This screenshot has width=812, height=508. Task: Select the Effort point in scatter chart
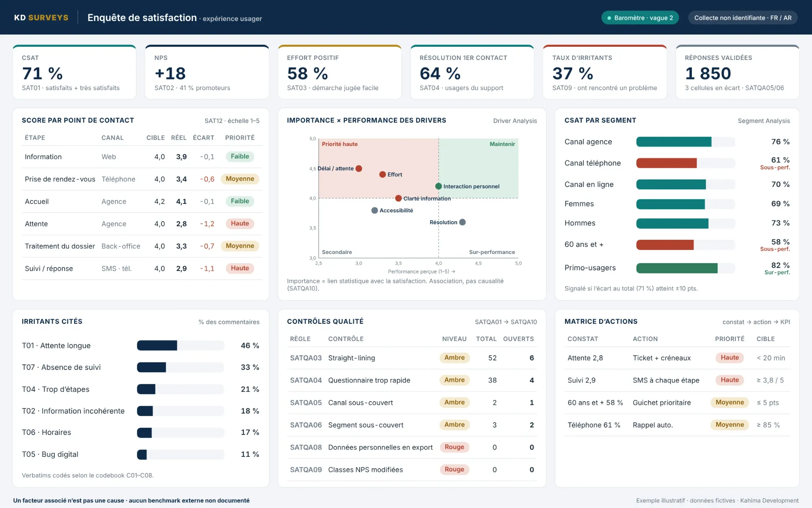coord(383,174)
